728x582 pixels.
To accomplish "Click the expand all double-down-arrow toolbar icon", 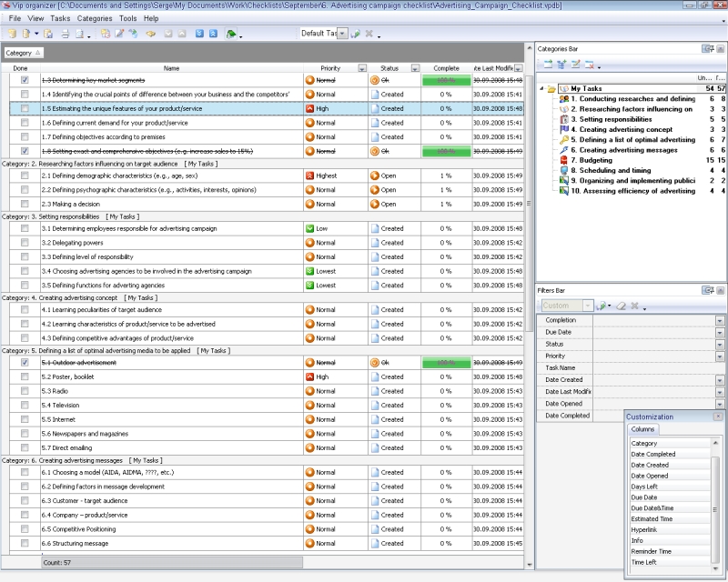I will tap(199, 34).
